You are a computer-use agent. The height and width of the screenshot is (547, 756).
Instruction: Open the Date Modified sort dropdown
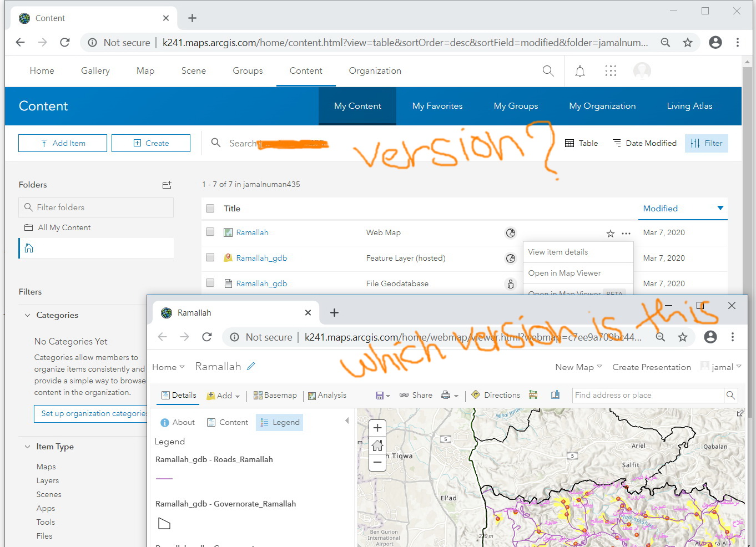[x=644, y=143]
